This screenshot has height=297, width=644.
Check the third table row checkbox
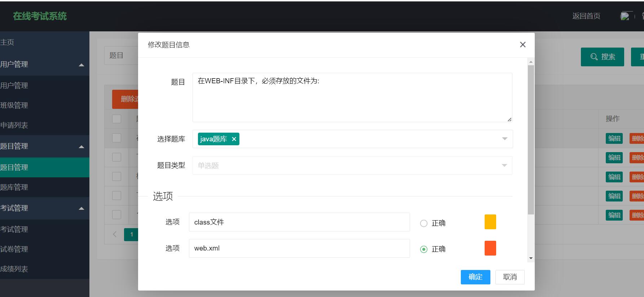point(116,177)
